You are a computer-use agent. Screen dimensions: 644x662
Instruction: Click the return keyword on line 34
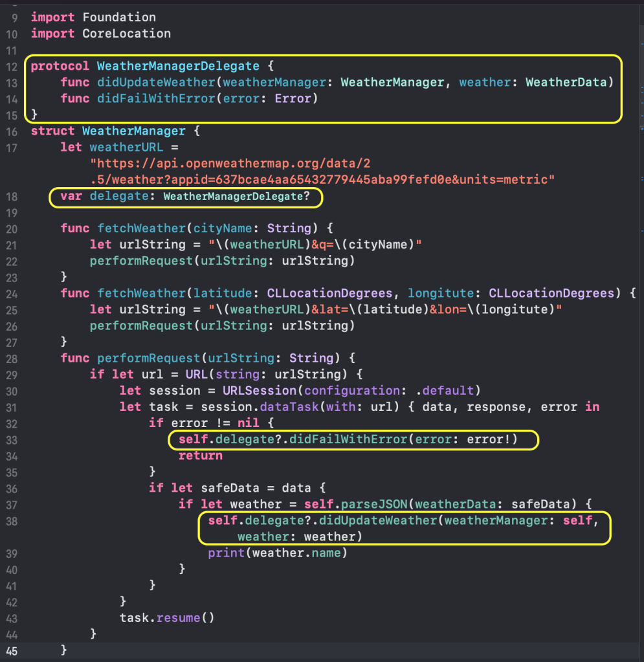pyautogui.click(x=200, y=456)
